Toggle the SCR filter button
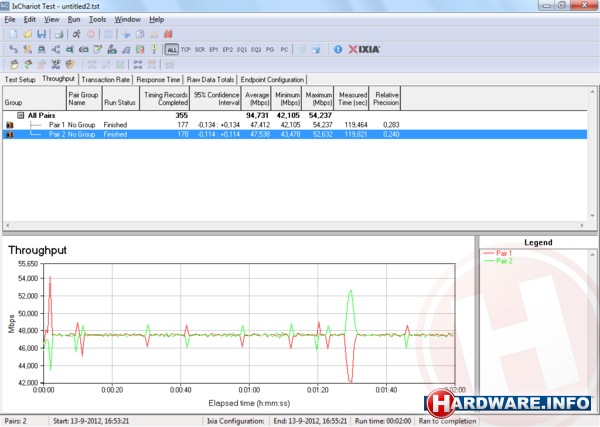 pos(200,49)
